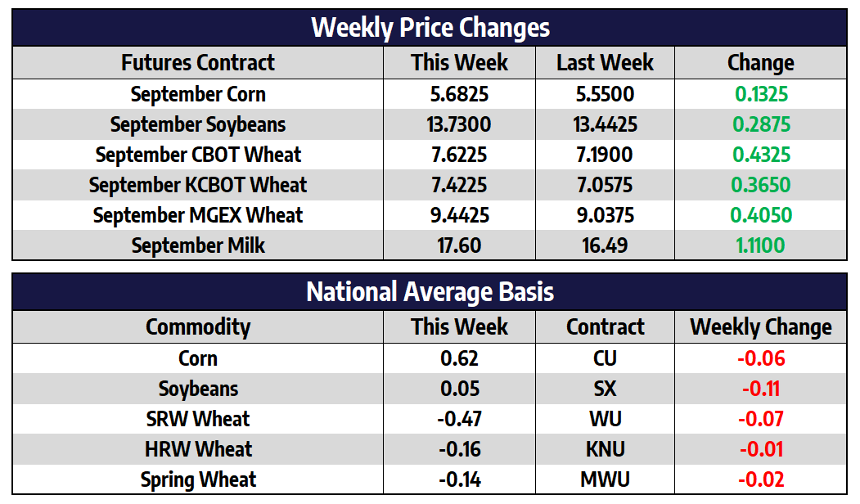Viewport: 860px width, 504px height.
Task: Click the SRW Wheat row label
Action: [198, 419]
